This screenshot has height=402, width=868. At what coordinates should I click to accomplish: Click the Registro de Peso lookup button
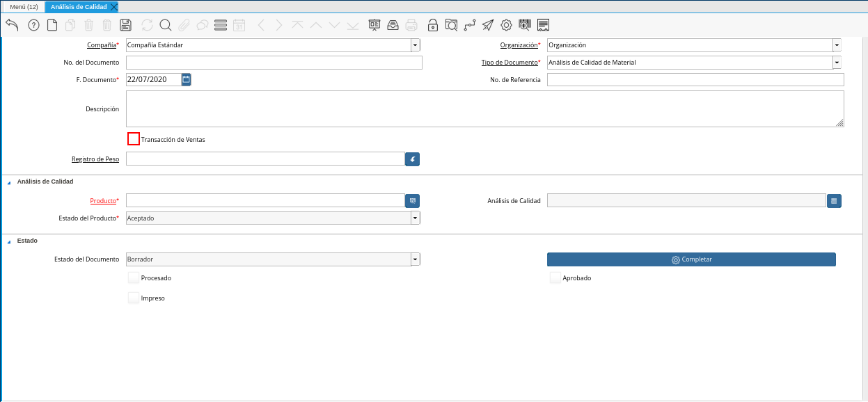pyautogui.click(x=413, y=159)
